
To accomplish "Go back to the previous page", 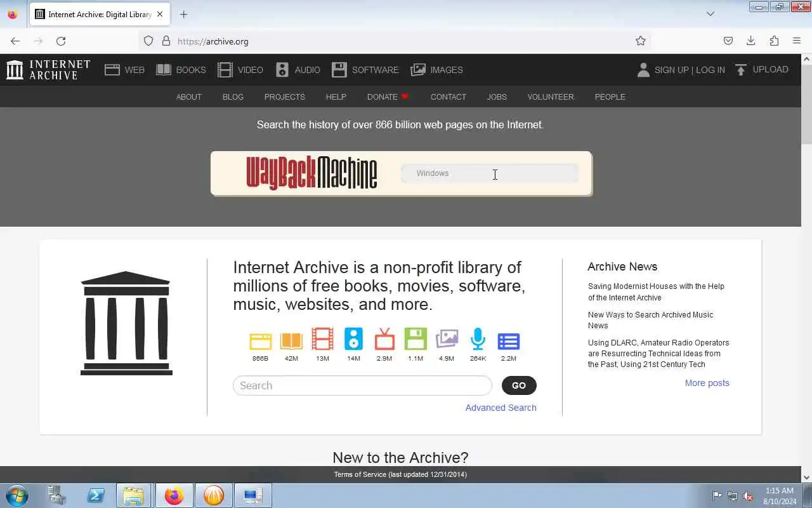I will [x=15, y=41].
